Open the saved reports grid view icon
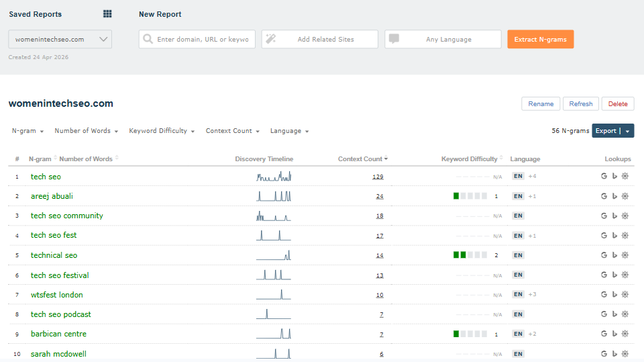 pos(107,14)
